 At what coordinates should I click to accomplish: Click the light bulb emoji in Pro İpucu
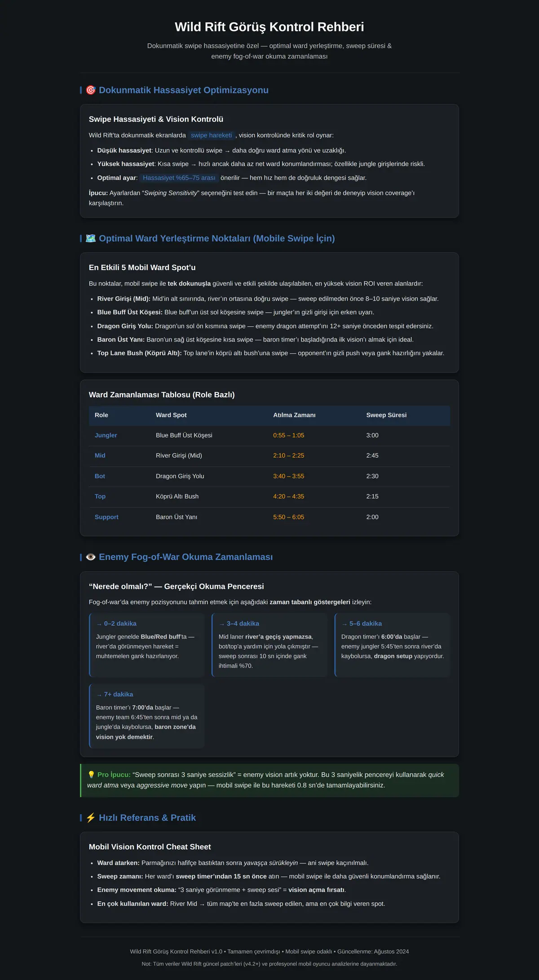pos(91,775)
